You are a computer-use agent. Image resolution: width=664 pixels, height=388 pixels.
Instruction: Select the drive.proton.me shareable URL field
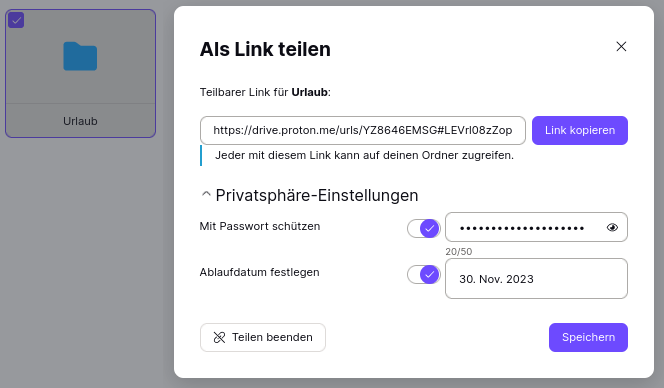pyautogui.click(x=362, y=130)
